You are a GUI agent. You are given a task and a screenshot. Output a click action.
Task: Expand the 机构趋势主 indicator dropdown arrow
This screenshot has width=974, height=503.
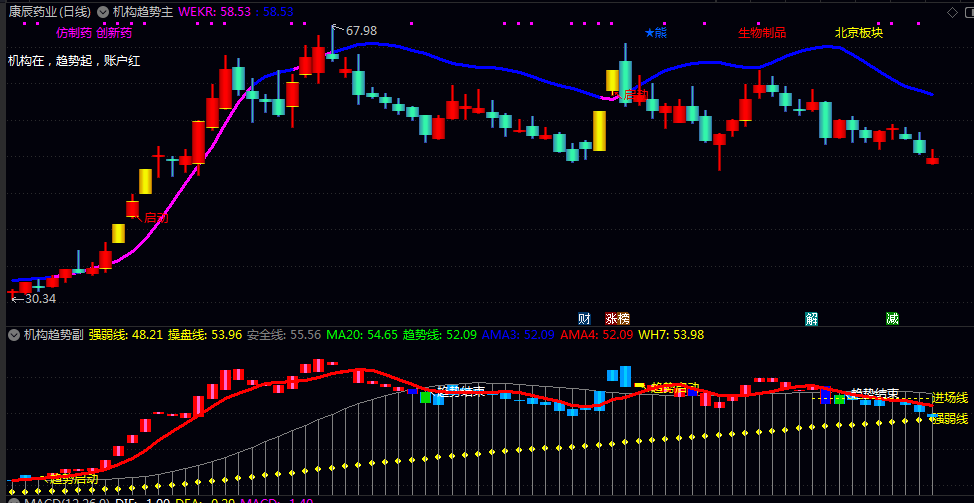click(103, 12)
